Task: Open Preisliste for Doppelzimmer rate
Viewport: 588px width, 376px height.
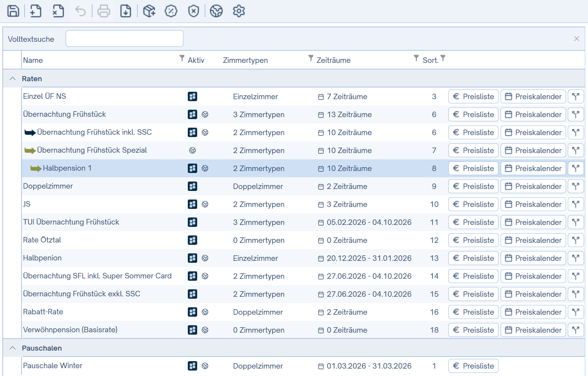Action: point(473,186)
